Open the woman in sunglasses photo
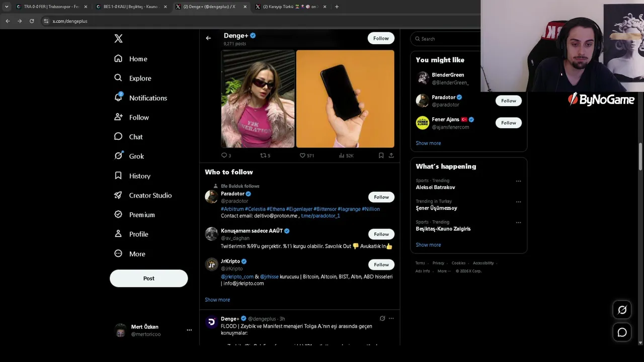Screen dimensions: 644x362 click(x=258, y=99)
